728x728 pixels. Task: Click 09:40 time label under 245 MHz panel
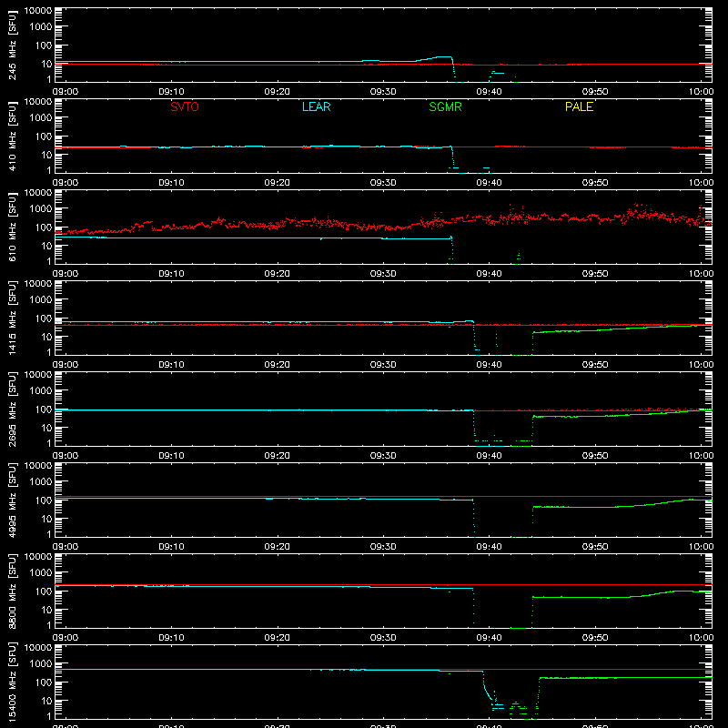pos(489,92)
